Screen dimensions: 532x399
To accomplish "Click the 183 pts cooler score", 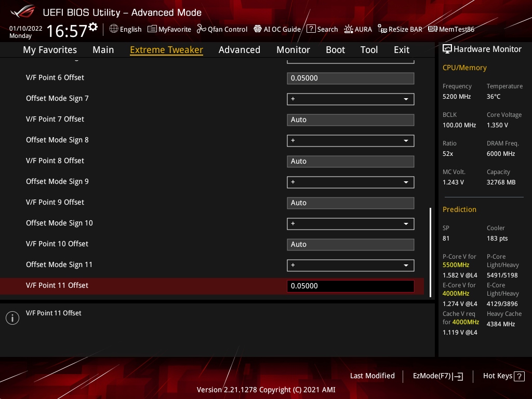I will point(497,238).
